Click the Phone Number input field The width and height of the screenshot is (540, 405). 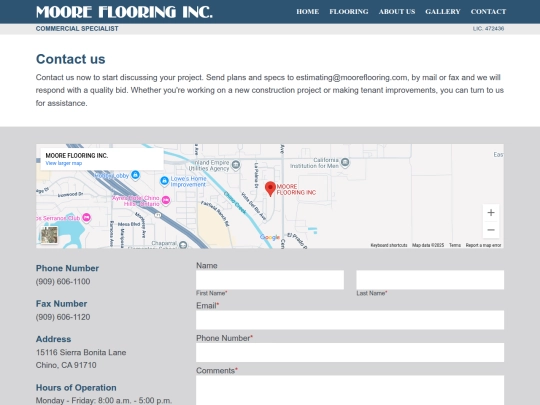click(x=350, y=352)
